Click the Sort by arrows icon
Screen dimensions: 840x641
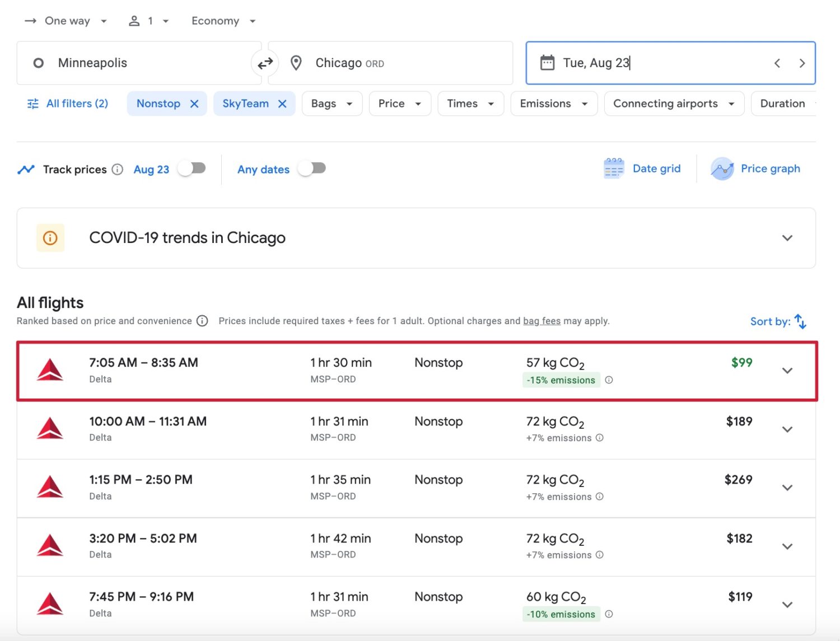click(800, 321)
